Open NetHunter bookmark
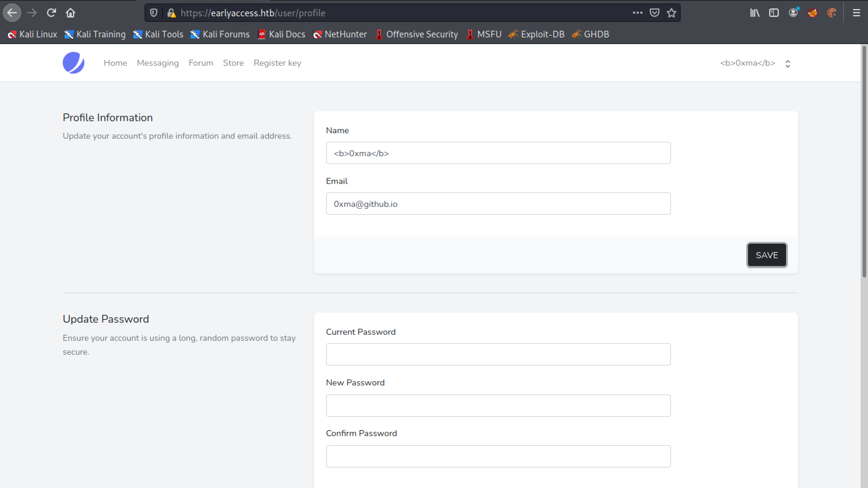Viewport: 868px width, 488px height. coord(340,34)
